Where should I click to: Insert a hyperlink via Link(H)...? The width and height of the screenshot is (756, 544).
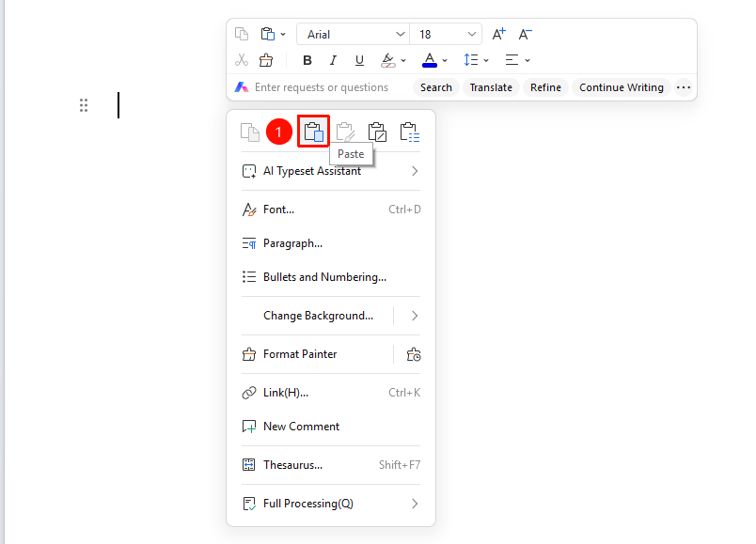331,393
